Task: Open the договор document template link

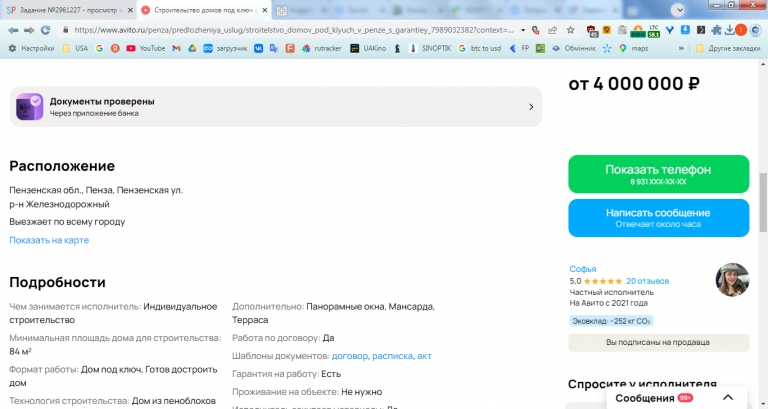Action: (350, 356)
